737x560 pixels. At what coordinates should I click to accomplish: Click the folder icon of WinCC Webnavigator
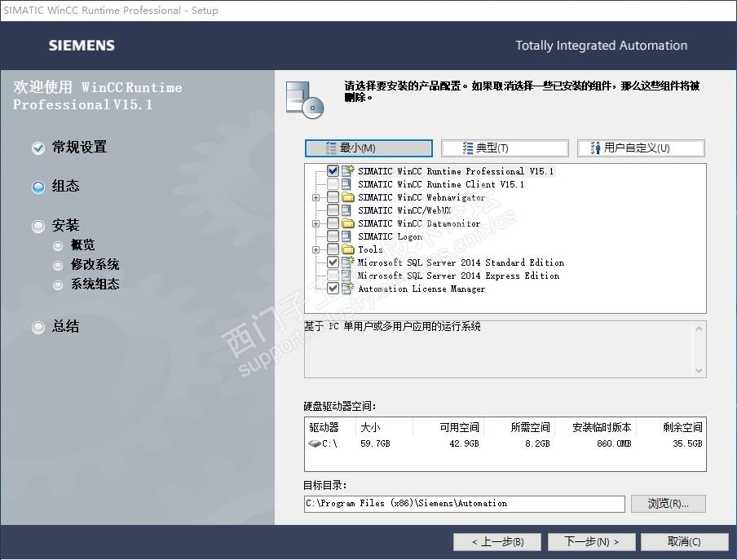pos(348,196)
